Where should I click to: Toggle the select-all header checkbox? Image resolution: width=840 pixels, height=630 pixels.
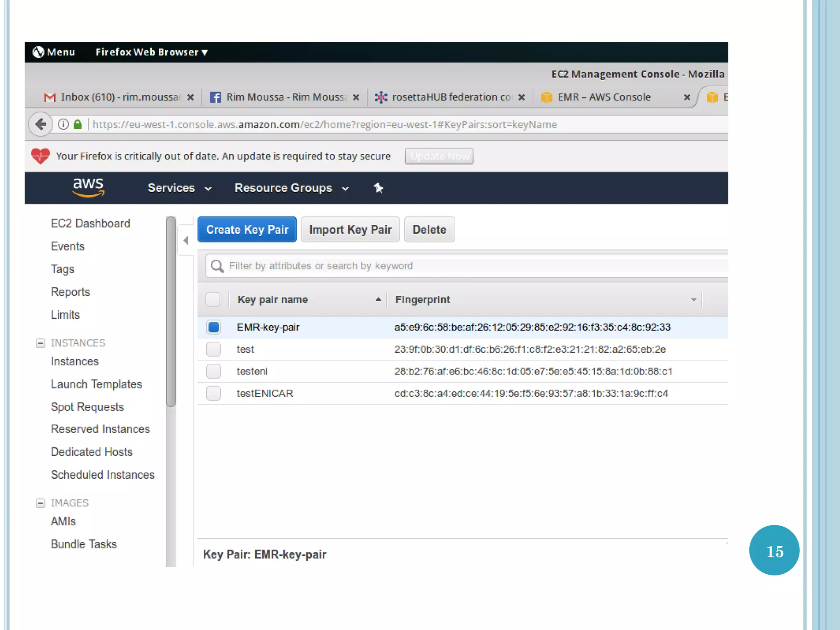tap(213, 300)
